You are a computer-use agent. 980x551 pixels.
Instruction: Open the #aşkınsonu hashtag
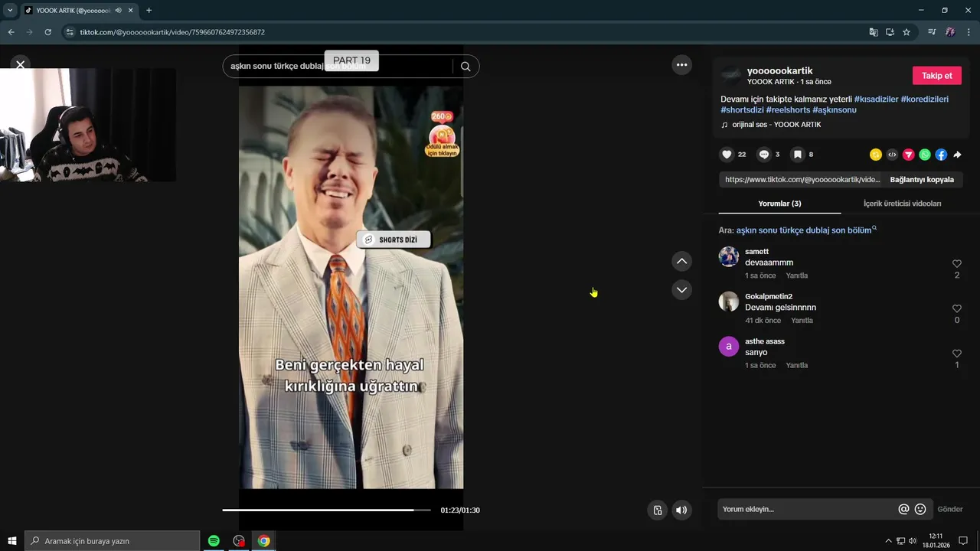(x=835, y=110)
